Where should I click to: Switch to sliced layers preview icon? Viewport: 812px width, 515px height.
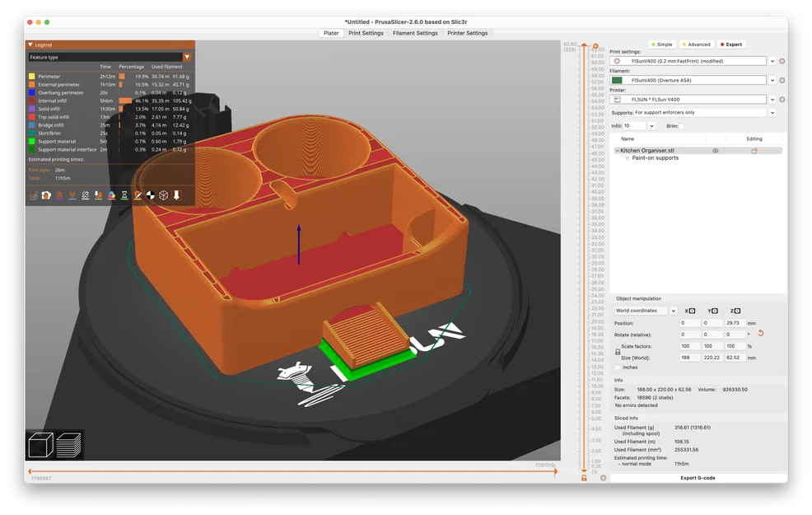coord(70,446)
